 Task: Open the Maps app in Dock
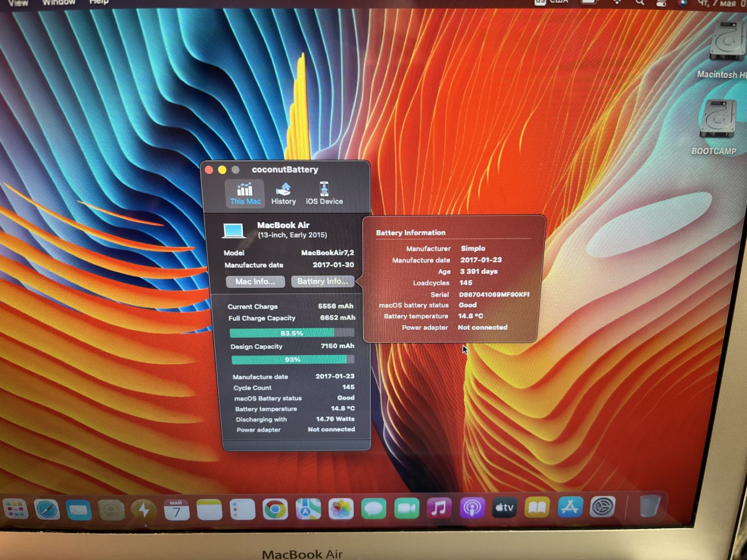tap(308, 509)
